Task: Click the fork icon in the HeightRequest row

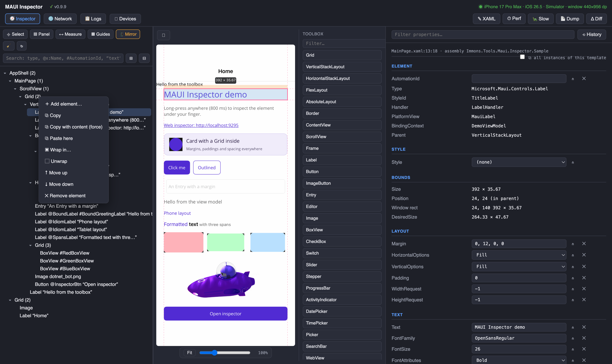Action: pyautogui.click(x=573, y=300)
